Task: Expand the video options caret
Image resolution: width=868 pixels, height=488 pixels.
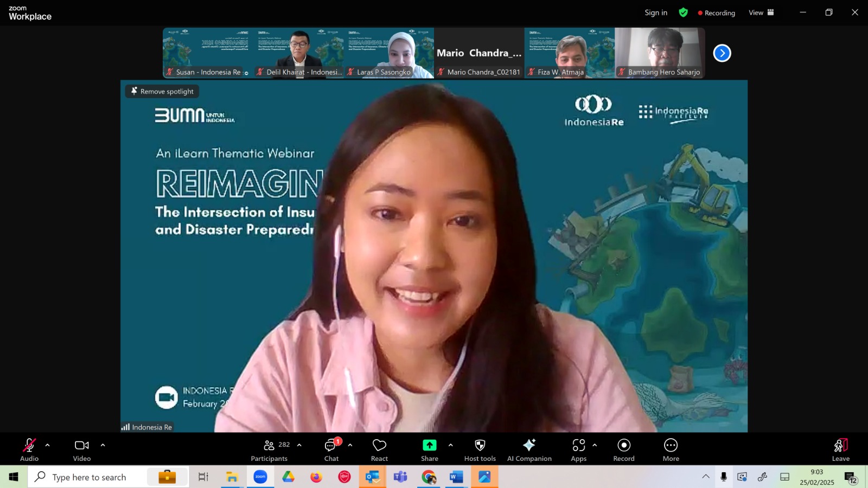Action: click(x=103, y=445)
